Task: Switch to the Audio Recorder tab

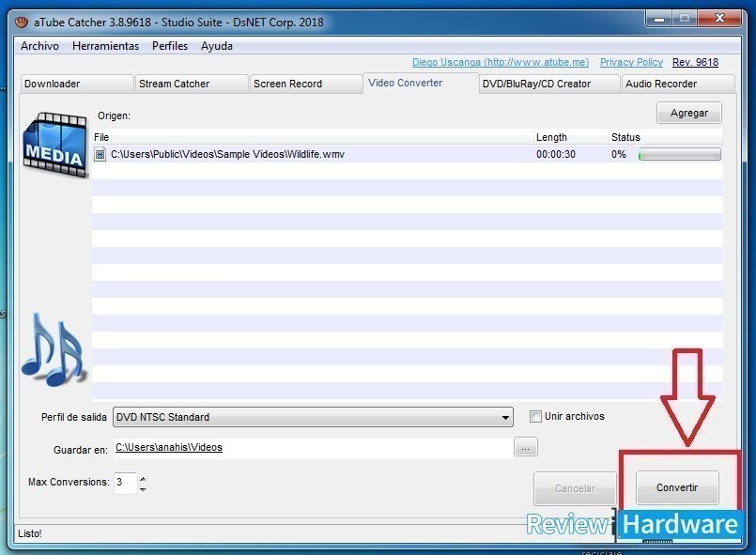Action: pos(678,84)
